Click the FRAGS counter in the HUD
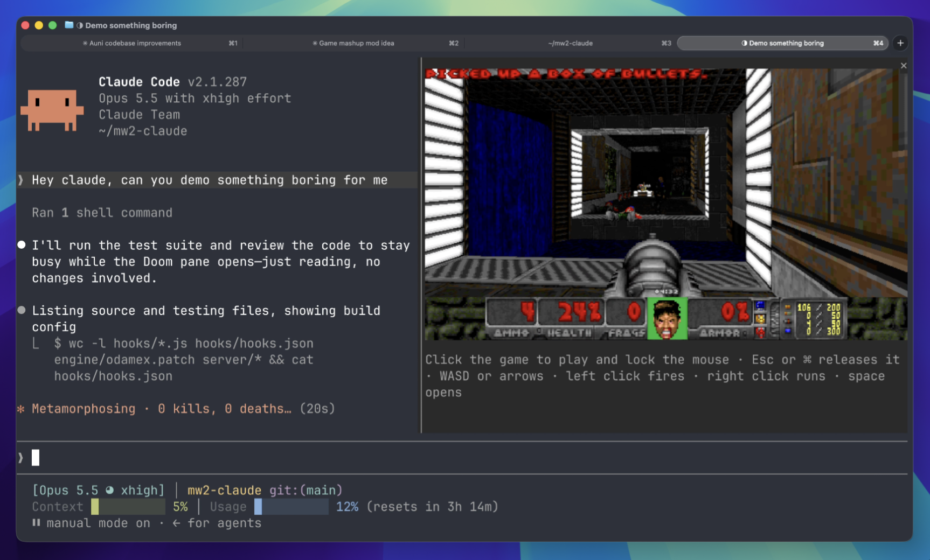This screenshot has height=560, width=930. [627, 319]
